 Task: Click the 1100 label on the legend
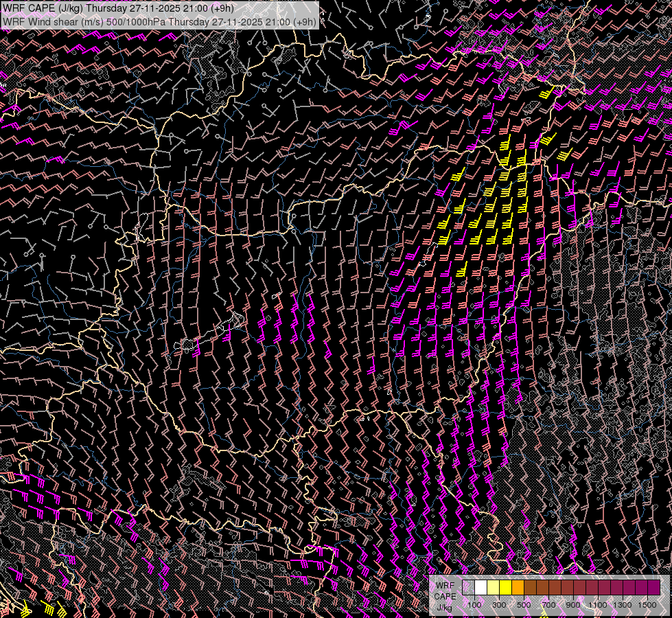[598, 605]
